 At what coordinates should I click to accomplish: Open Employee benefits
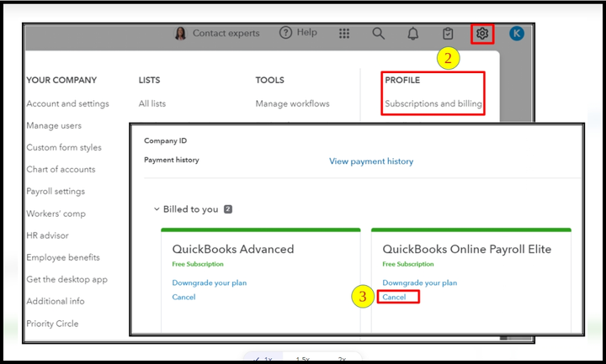tap(63, 257)
